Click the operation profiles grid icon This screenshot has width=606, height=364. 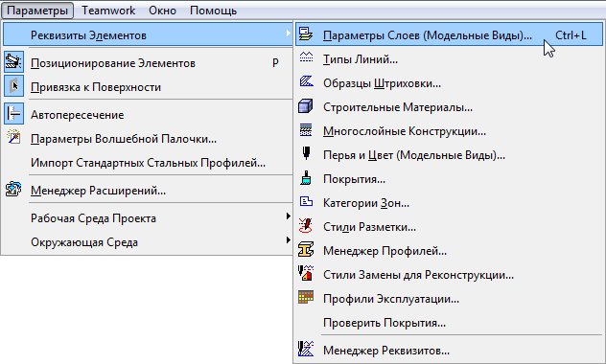306,297
